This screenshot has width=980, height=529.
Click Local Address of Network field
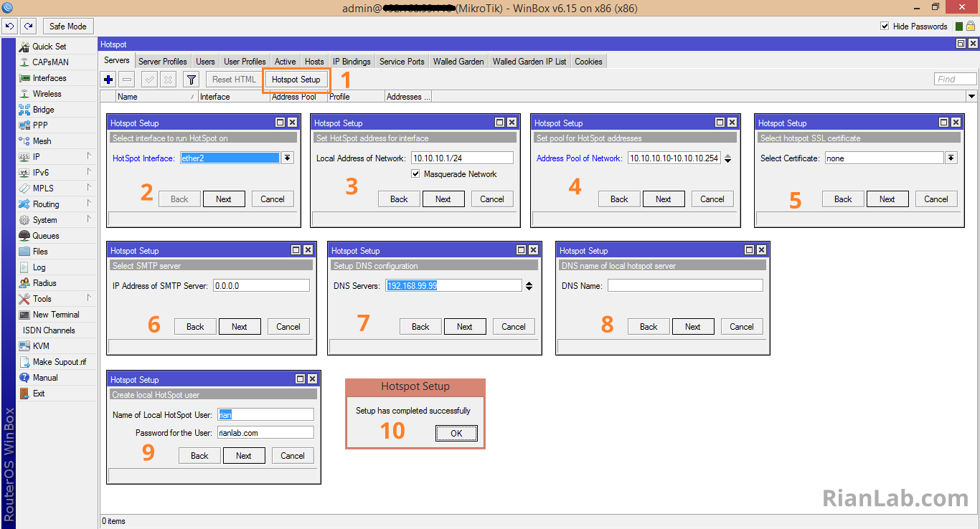tap(462, 158)
